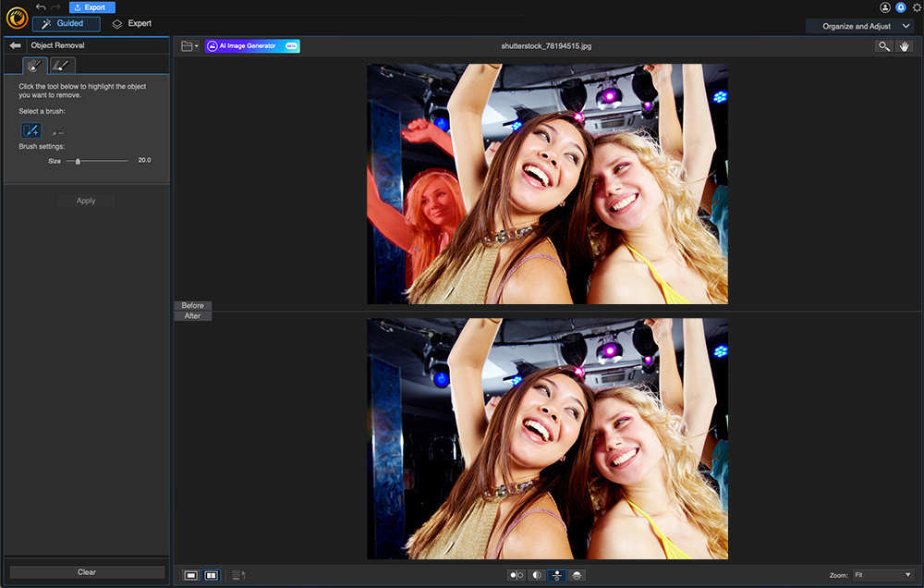The image size is (924, 588).
Task: Select the Guided tab
Action: (x=65, y=23)
